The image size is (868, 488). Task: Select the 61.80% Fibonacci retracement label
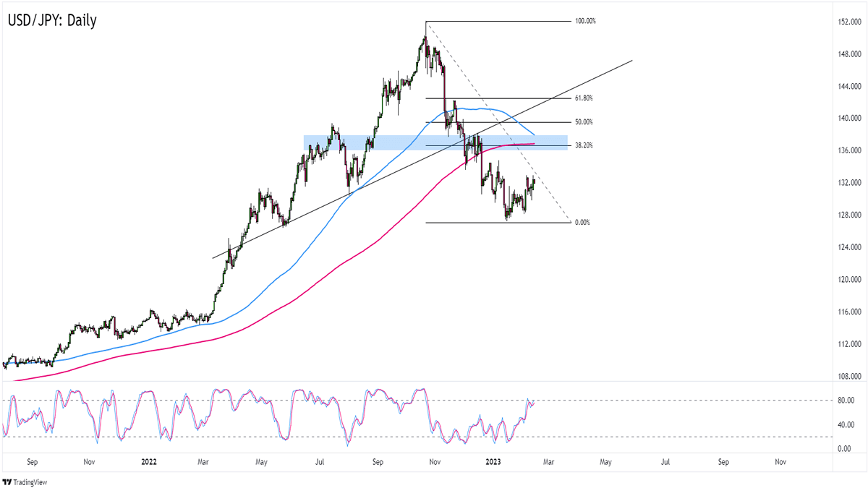point(584,98)
